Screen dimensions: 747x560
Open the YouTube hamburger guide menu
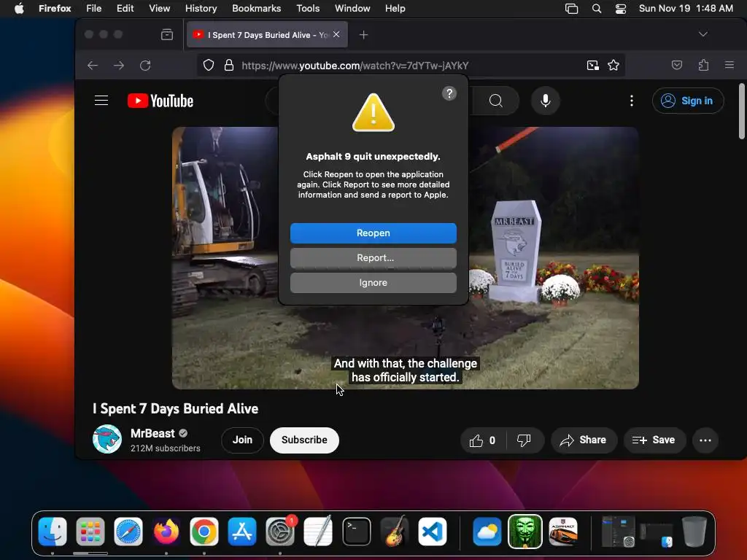pyautogui.click(x=101, y=101)
